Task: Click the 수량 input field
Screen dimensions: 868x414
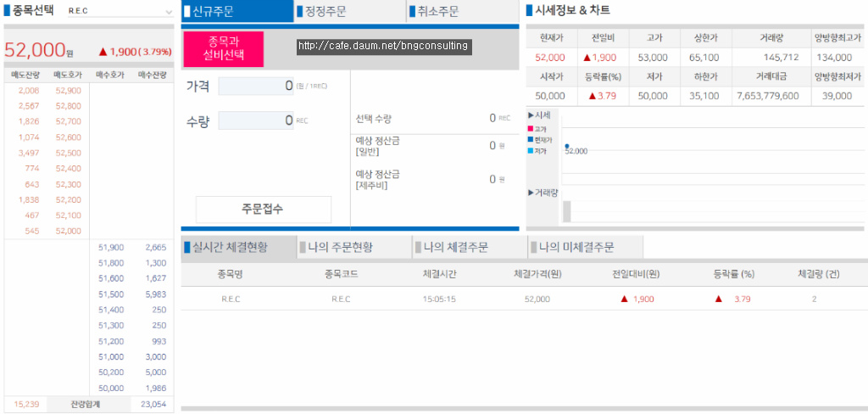Action: click(x=256, y=120)
